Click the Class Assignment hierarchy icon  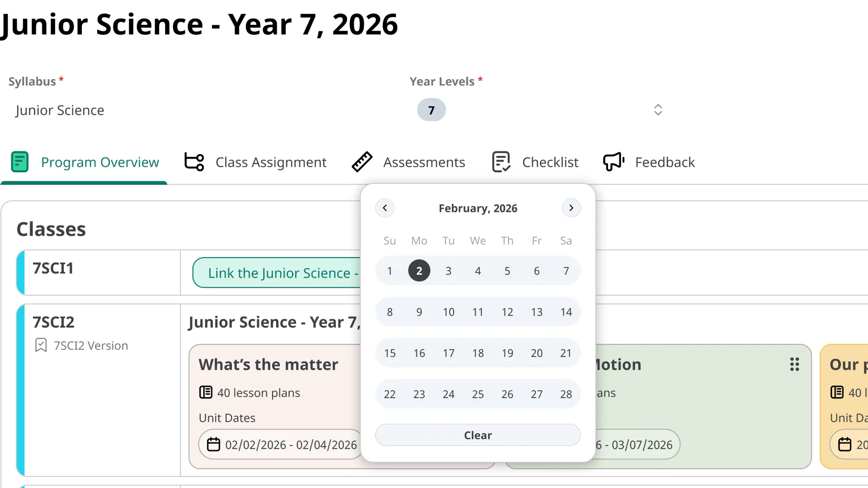point(194,162)
